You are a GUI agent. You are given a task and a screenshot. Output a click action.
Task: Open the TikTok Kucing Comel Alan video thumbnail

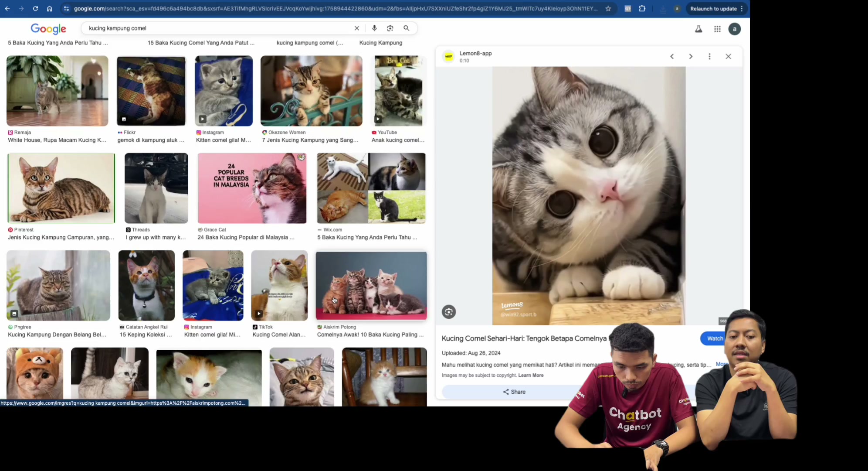tap(279, 285)
